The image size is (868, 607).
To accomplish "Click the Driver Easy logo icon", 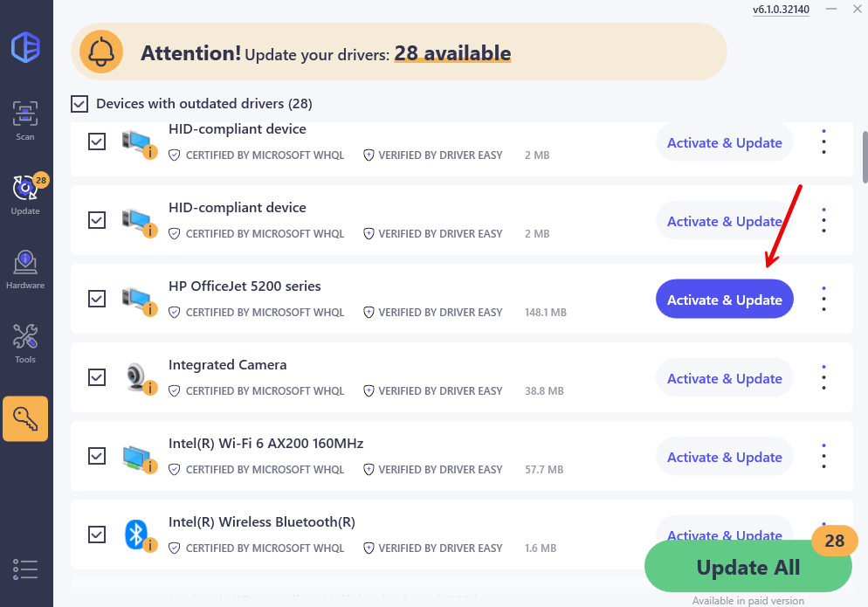I will [x=25, y=47].
